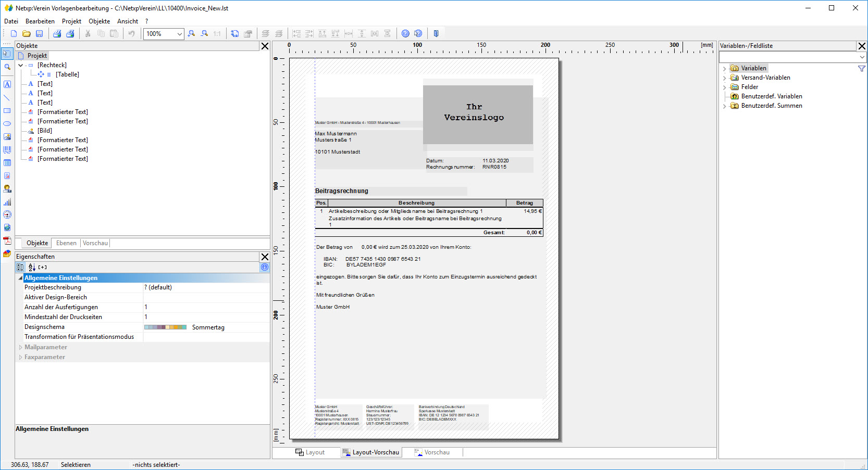
Task: Select the Barcode insert tool
Action: pos(7,150)
